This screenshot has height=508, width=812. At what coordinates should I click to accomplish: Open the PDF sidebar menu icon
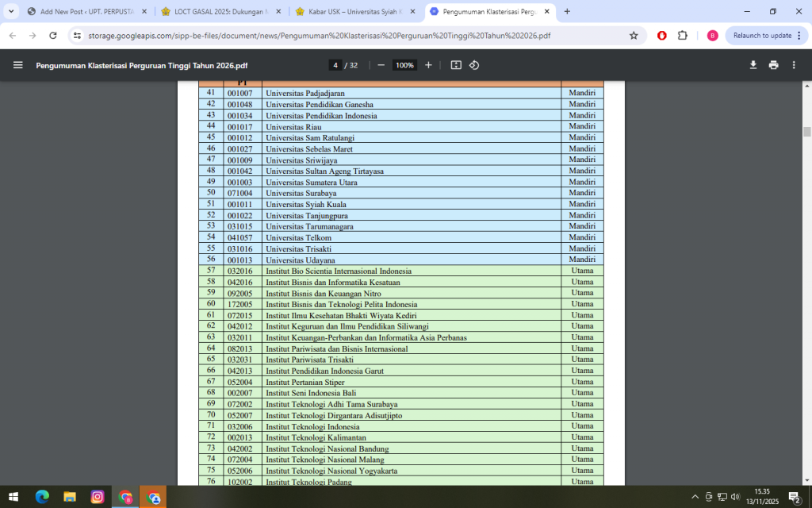click(x=17, y=65)
